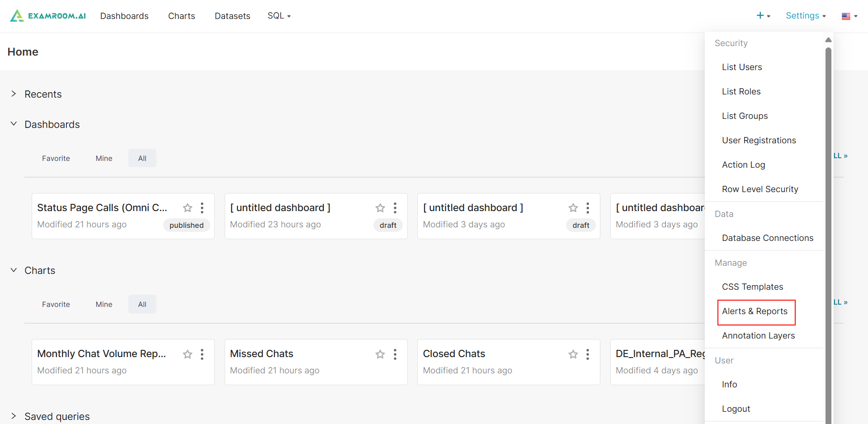Select Alerts & Reports from Settings menu
The image size is (868, 424).
click(755, 311)
